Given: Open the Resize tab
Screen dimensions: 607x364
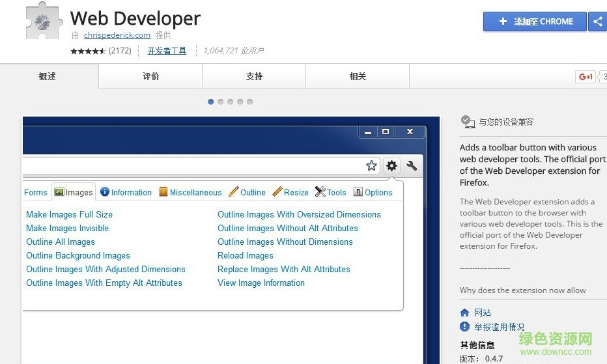Looking at the screenshot, I should coord(290,192).
